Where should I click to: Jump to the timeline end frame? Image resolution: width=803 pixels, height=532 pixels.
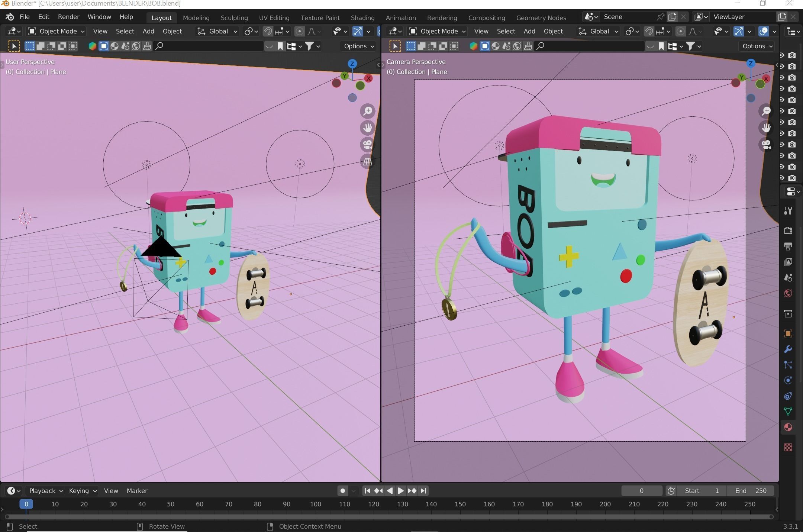[x=423, y=491]
